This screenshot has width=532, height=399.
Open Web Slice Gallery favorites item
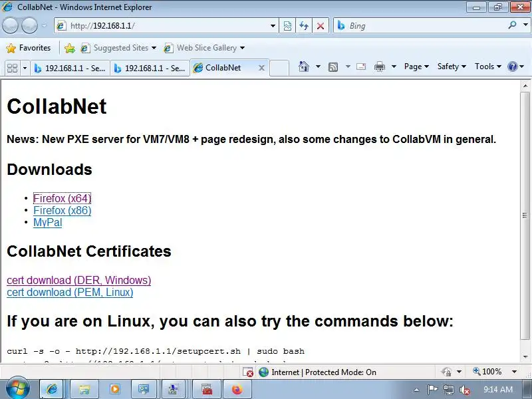[204, 48]
